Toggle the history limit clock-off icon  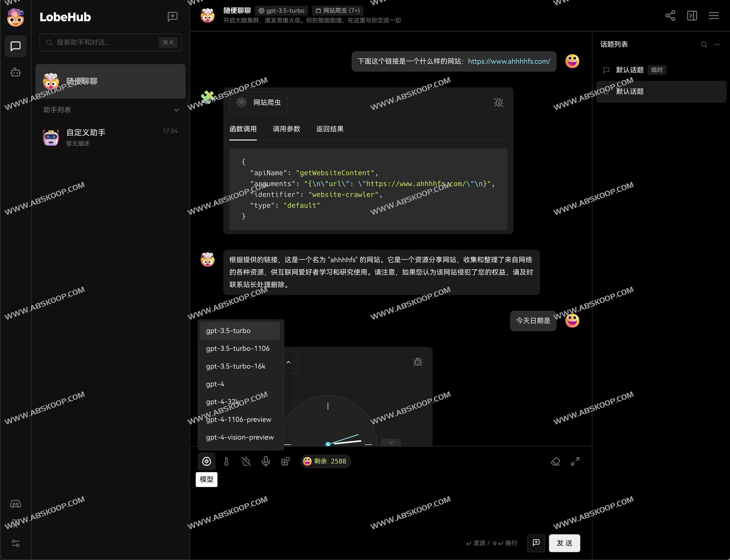click(246, 461)
